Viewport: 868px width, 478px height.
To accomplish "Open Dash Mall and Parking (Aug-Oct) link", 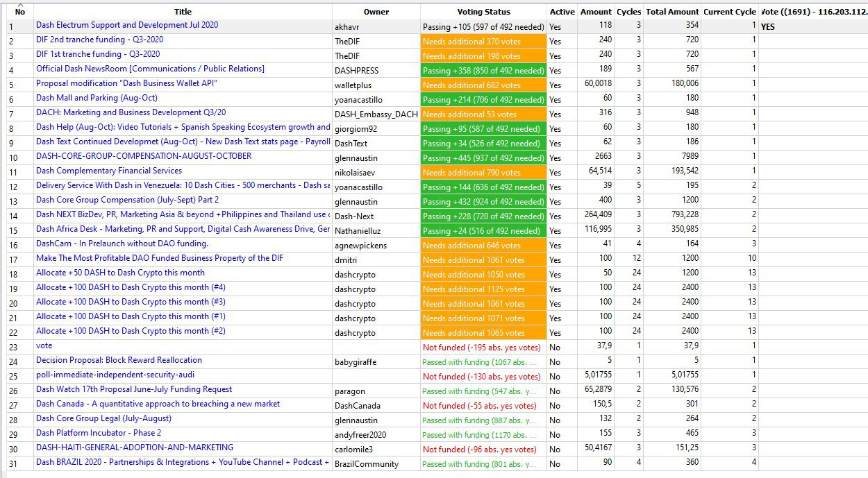I will (x=97, y=98).
